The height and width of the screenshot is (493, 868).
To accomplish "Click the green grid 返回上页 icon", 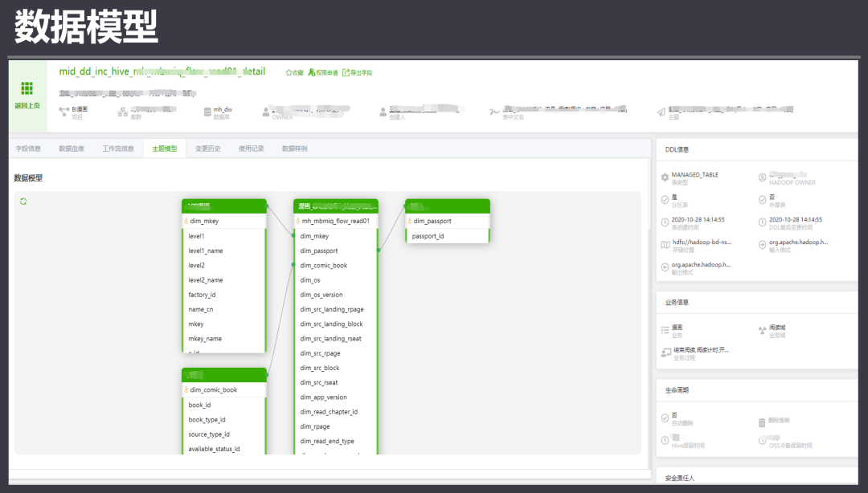I will coord(27,88).
